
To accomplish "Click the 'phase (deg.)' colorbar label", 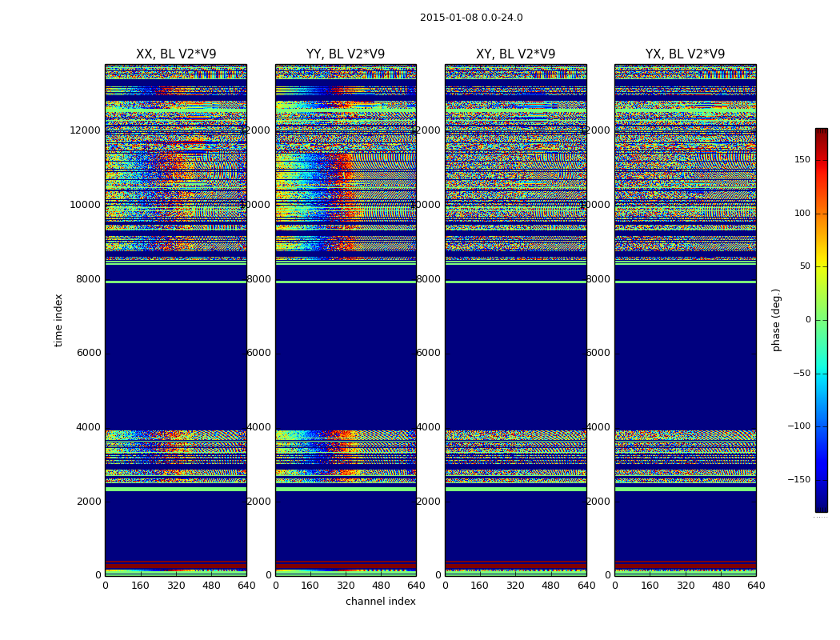I will (776, 319).
